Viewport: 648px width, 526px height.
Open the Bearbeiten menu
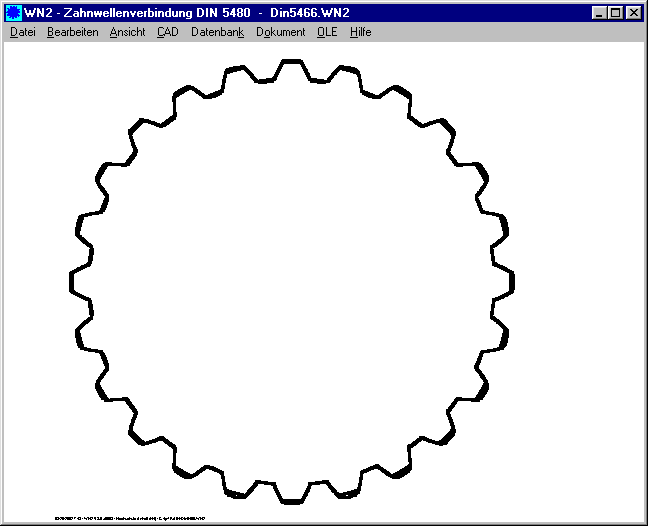tap(72, 32)
